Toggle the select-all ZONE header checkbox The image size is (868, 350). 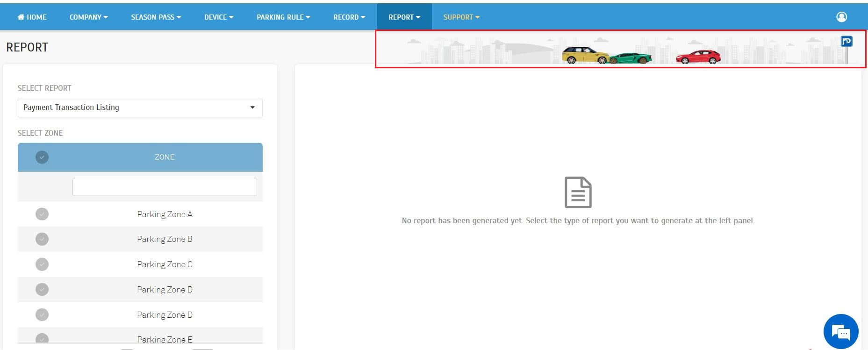[42, 157]
